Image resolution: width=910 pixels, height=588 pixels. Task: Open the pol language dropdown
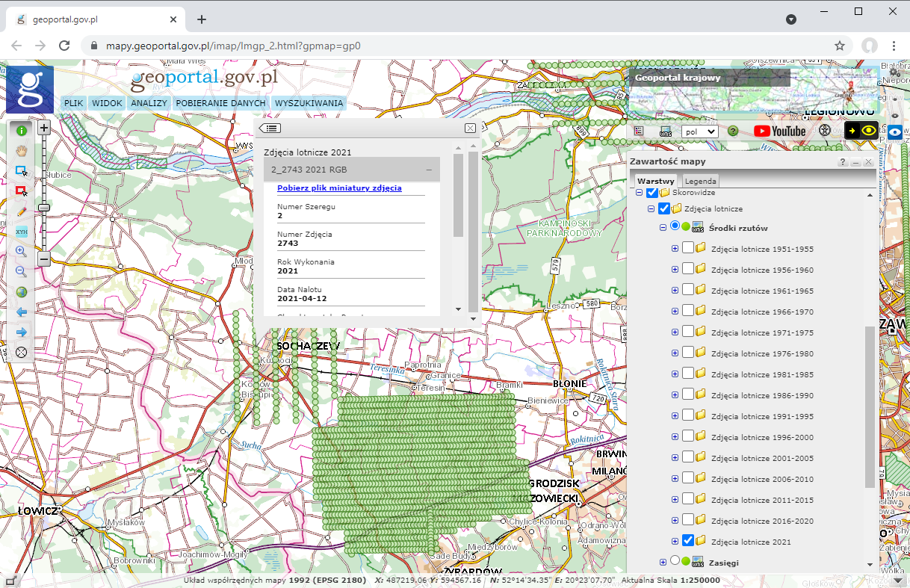click(700, 131)
